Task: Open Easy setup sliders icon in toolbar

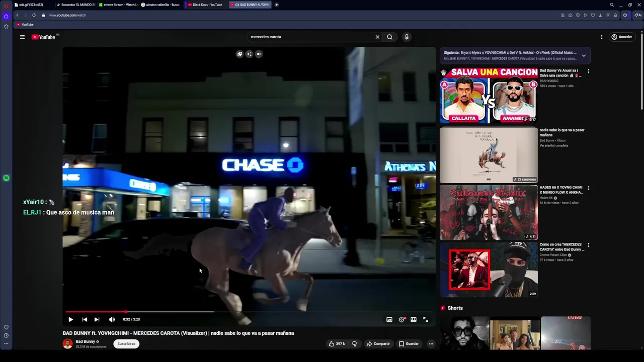Action: 608,15
